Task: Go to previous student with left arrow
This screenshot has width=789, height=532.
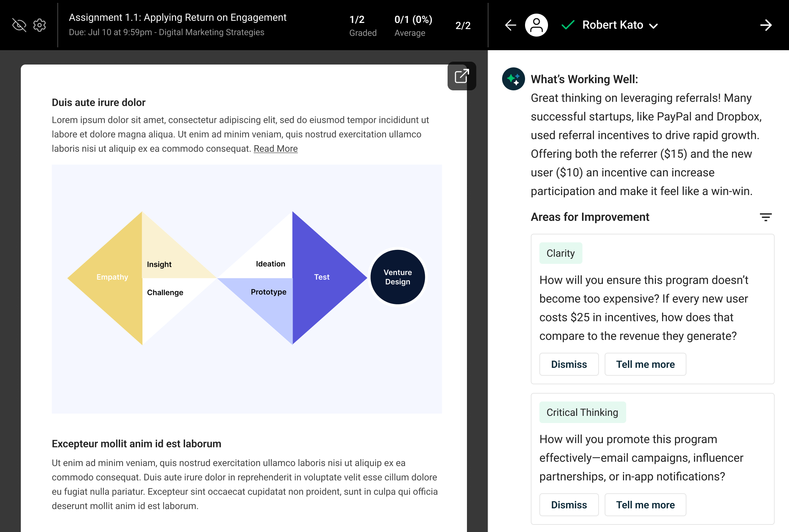Action: [x=510, y=25]
